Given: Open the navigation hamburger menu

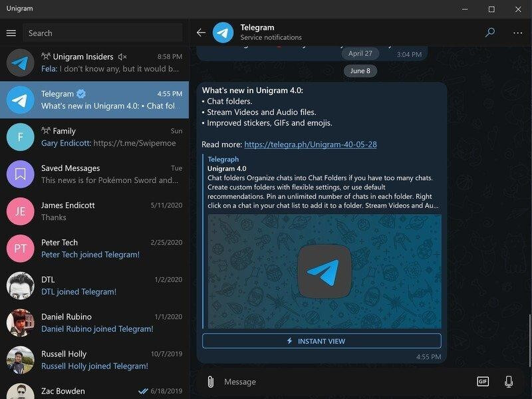Looking at the screenshot, I should coord(11,32).
